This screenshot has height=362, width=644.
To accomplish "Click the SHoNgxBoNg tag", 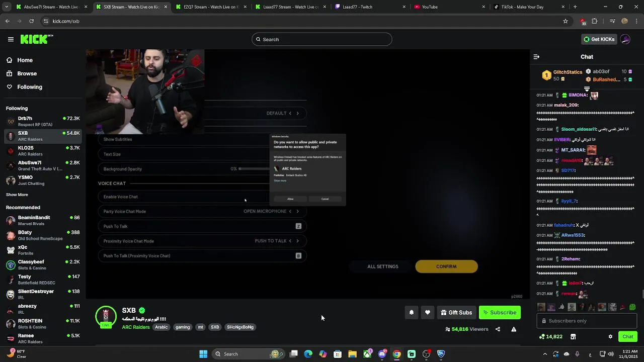I will (240, 327).
